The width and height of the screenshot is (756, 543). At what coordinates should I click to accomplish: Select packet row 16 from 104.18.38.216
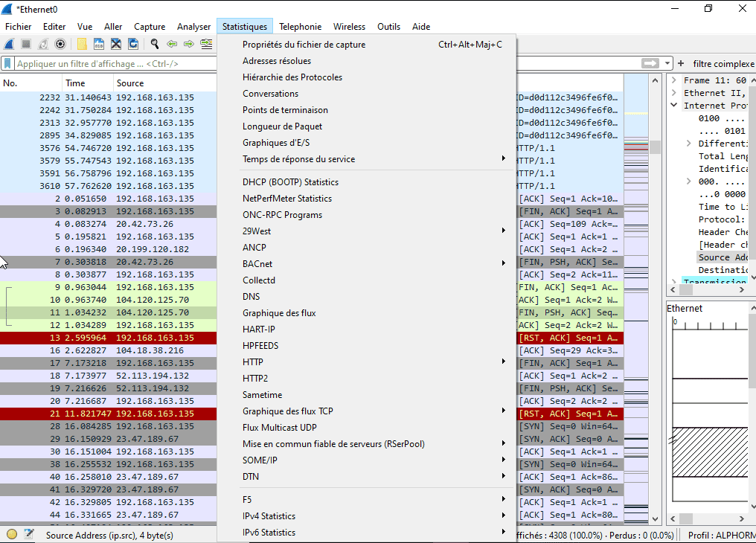coord(109,350)
